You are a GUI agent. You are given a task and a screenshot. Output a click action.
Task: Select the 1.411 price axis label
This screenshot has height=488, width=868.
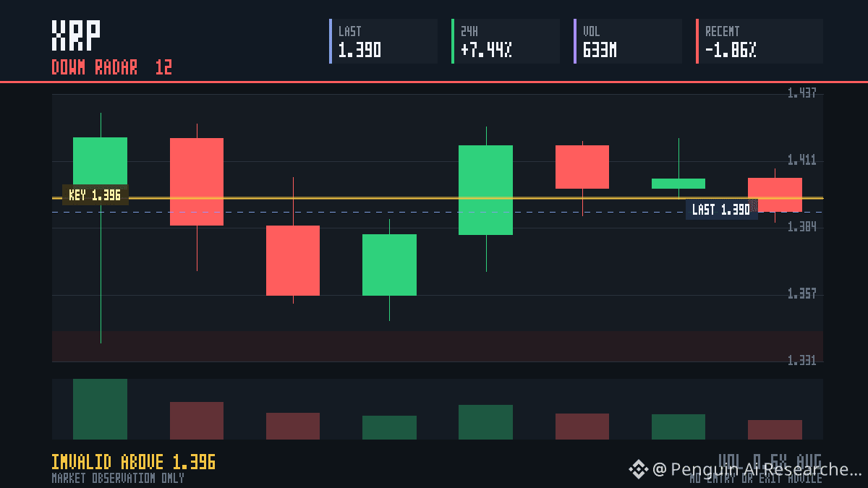coord(802,160)
